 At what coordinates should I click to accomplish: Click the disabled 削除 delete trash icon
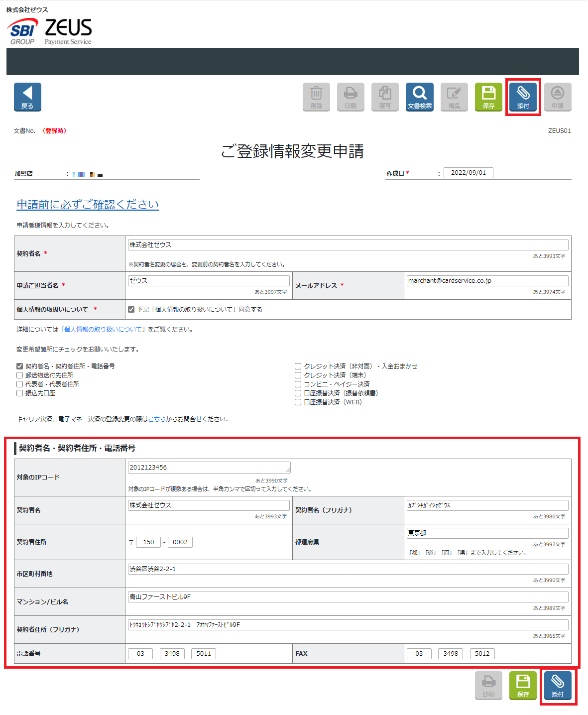tap(316, 97)
